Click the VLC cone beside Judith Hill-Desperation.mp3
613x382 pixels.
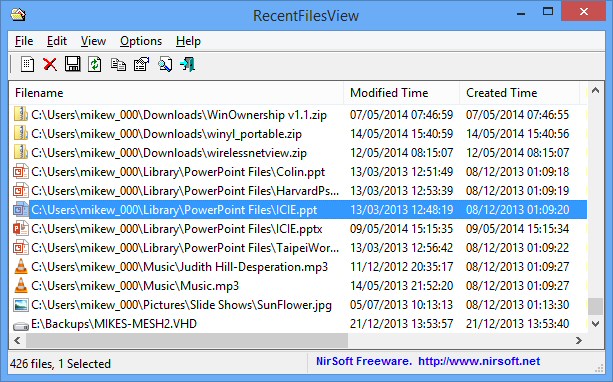21,267
